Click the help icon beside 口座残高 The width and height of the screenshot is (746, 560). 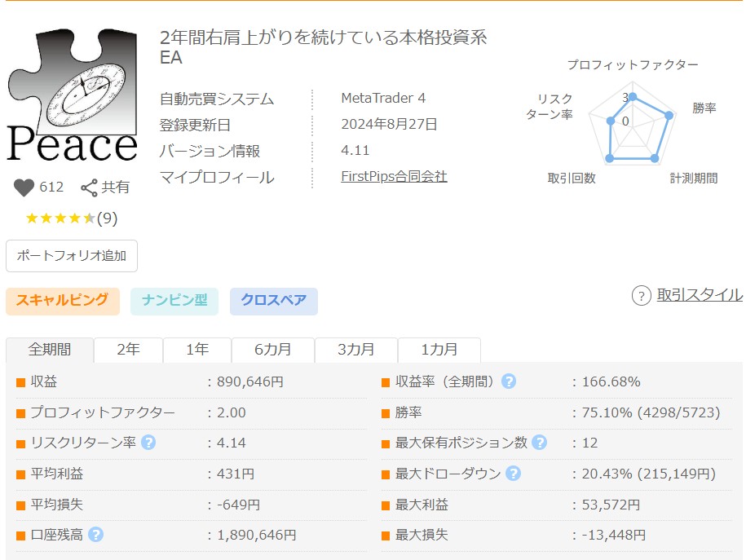(x=95, y=535)
